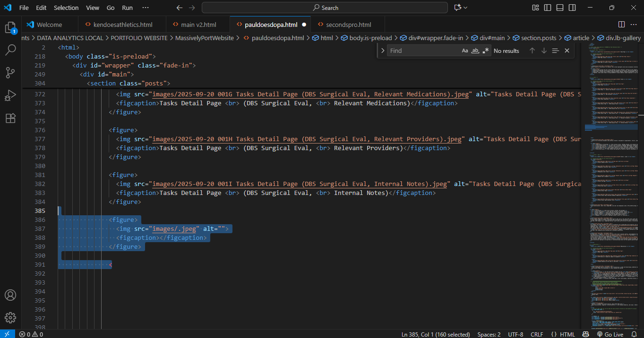Open the Customize Layout dropdown
Screen dimensions: 644x338
pyautogui.click(x=535, y=8)
